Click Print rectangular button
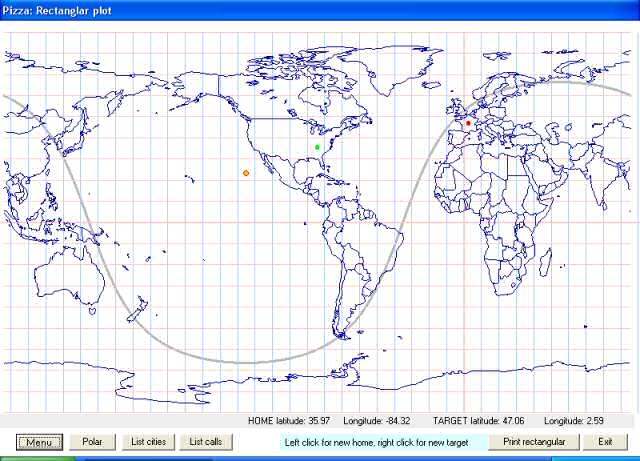Viewport: 640px width, 461px height. coord(534,442)
